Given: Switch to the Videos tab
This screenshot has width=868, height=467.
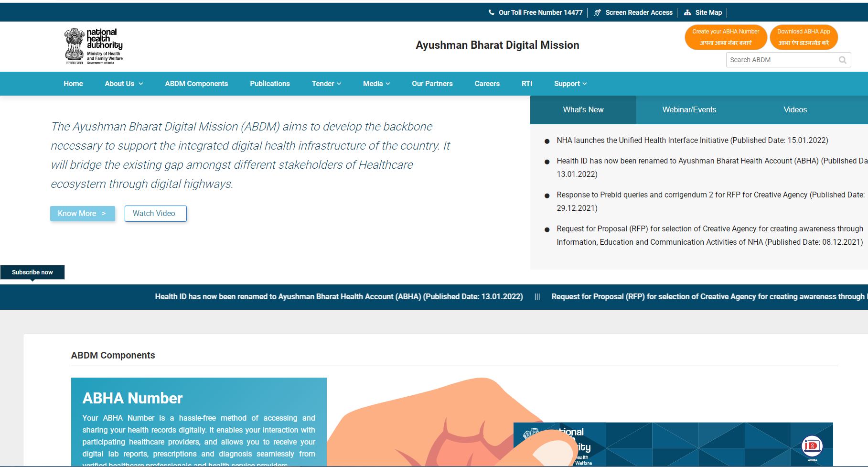Looking at the screenshot, I should [795, 110].
